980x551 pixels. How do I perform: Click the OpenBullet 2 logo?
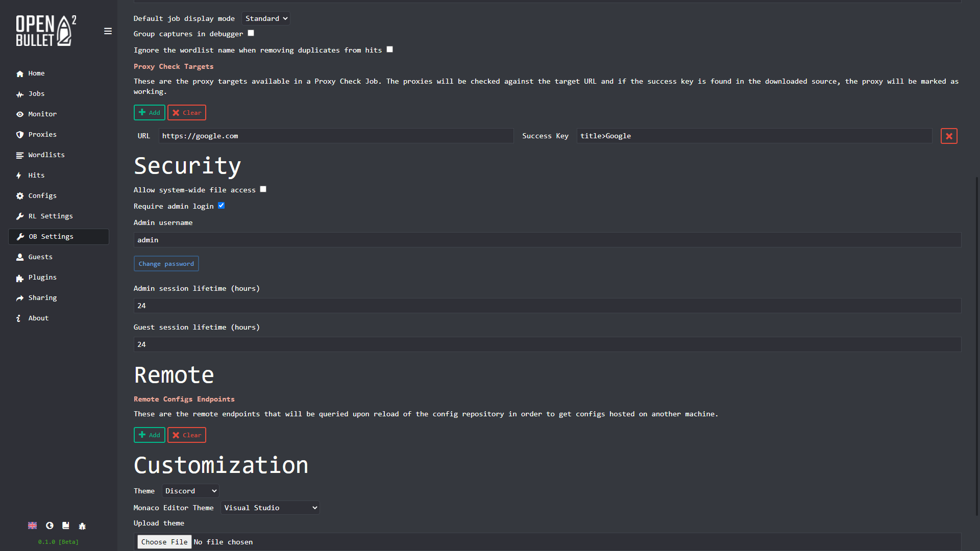[46, 31]
